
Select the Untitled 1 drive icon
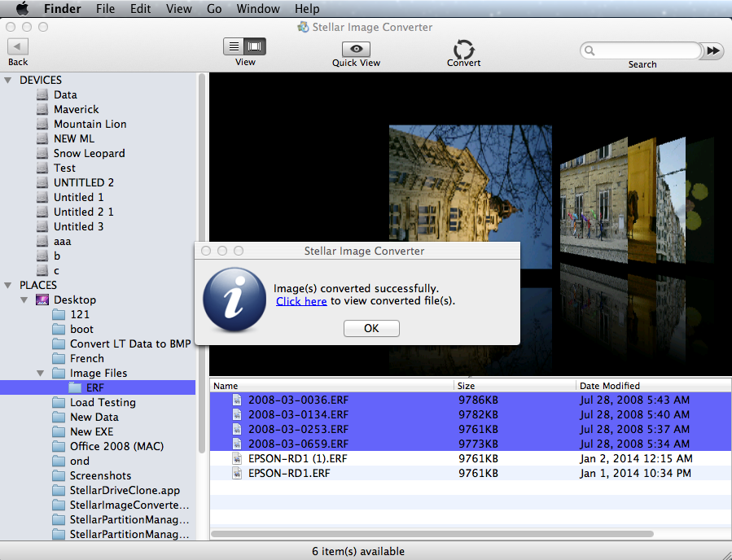pyautogui.click(x=42, y=198)
